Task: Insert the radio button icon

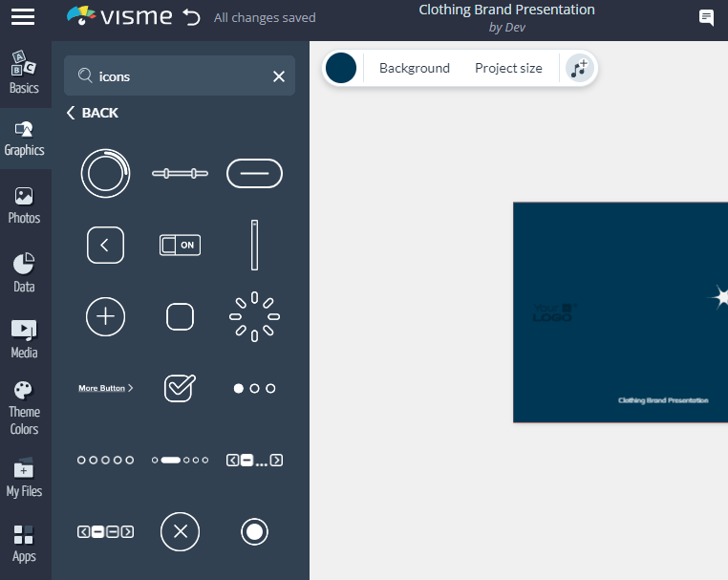Action: click(254, 531)
